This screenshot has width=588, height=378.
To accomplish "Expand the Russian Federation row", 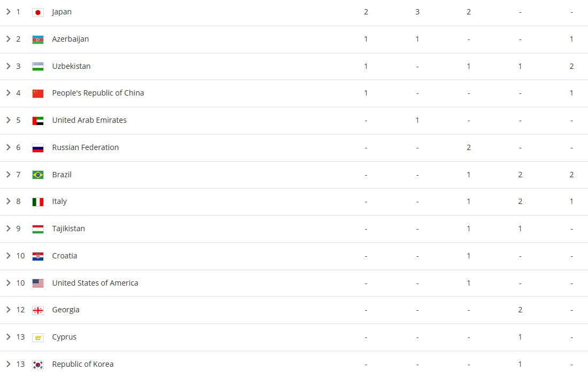I will click(x=8, y=147).
